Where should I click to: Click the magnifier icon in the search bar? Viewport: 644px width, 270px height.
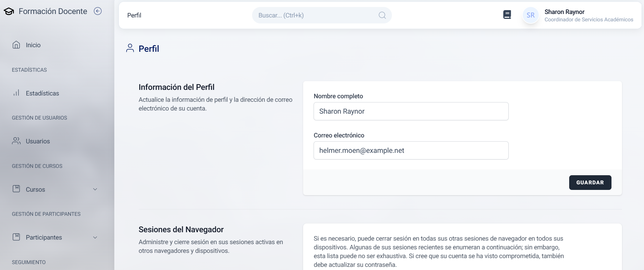[382, 15]
